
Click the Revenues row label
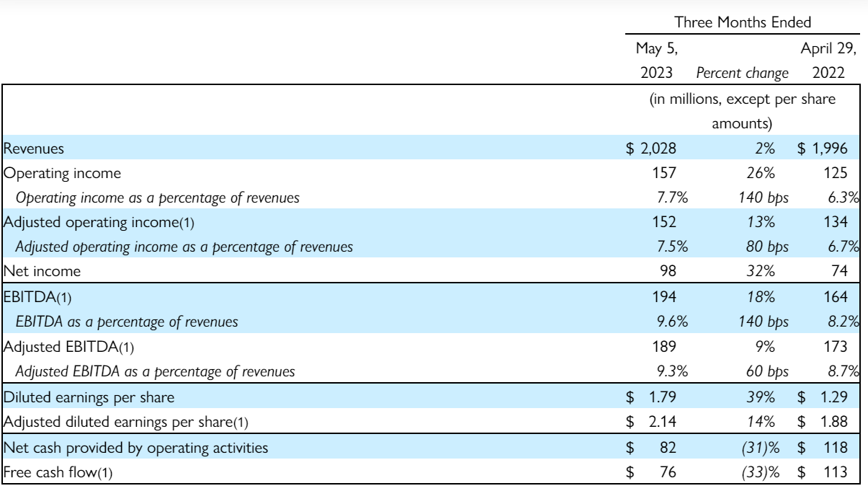click(34, 149)
